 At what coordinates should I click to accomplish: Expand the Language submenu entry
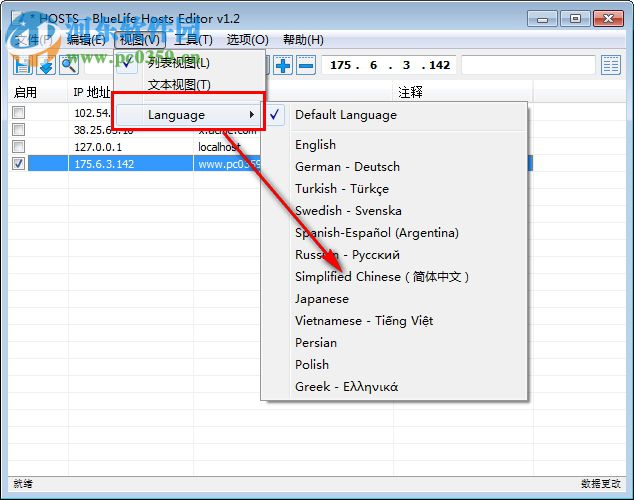[188, 115]
